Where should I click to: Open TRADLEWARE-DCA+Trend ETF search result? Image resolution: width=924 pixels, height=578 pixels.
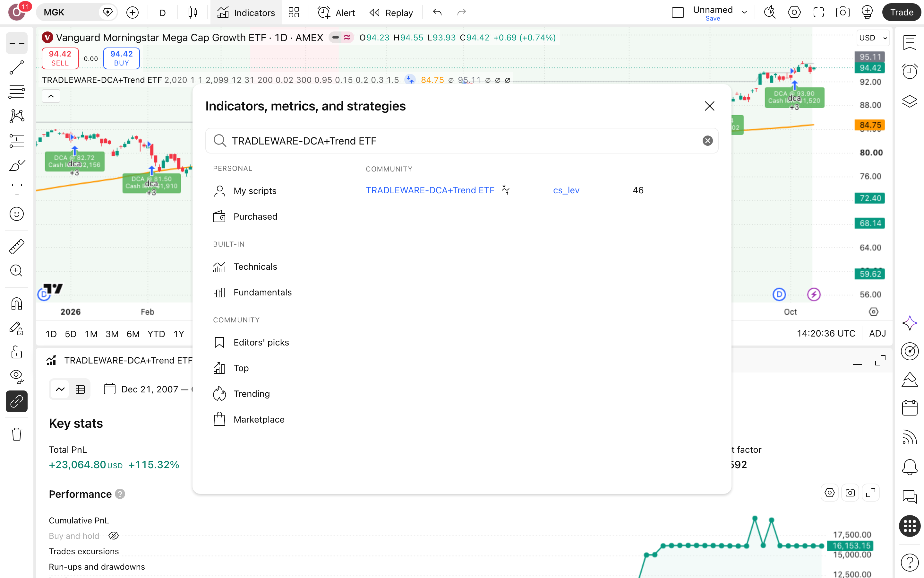430,190
